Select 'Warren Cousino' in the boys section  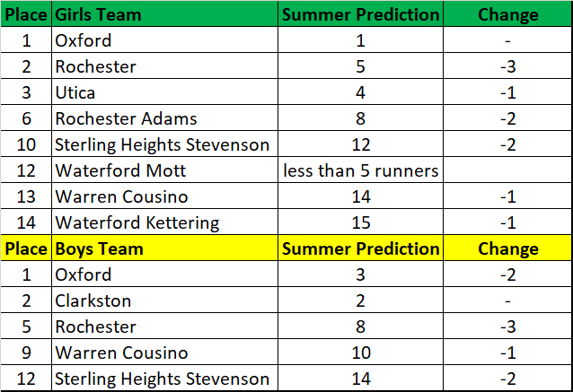(121, 353)
